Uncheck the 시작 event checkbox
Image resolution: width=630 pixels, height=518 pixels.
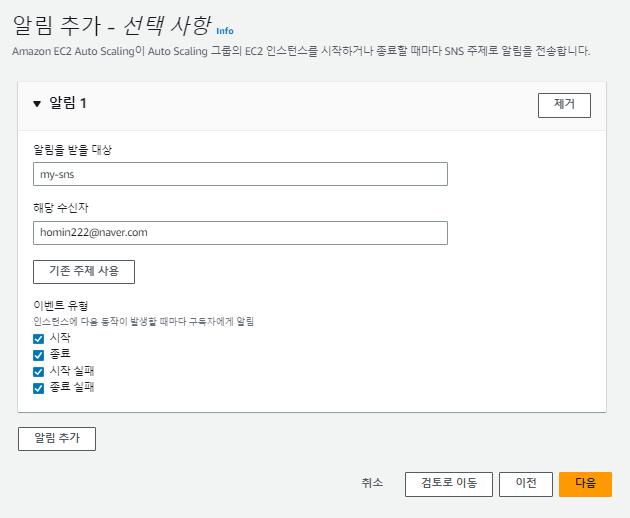click(x=39, y=339)
